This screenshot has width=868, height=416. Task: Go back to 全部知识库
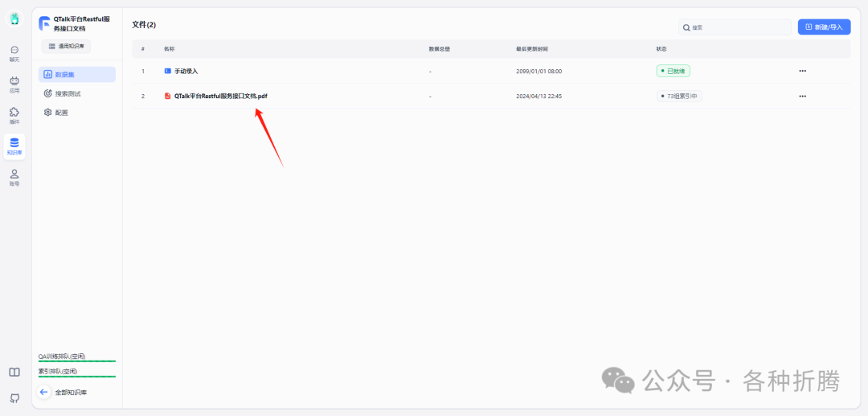[71, 392]
